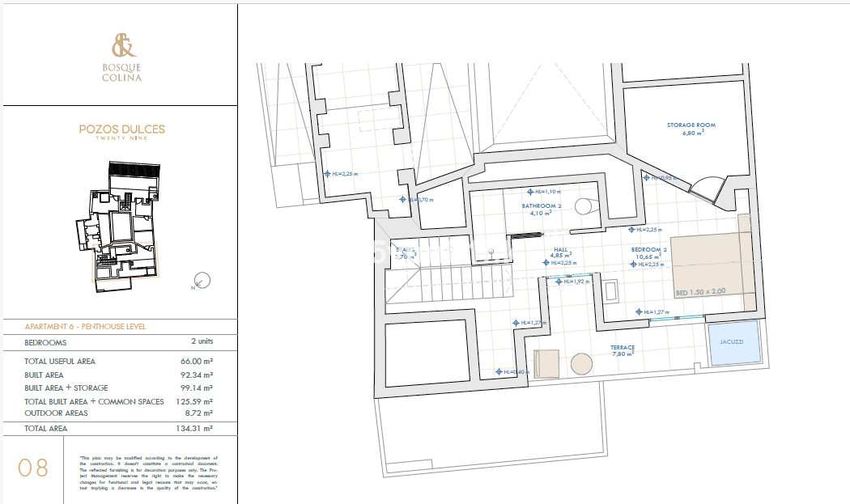The height and width of the screenshot is (504, 850).
Task: Select the TOTAL AREA 134.31 m² row
Action: [x=117, y=430]
